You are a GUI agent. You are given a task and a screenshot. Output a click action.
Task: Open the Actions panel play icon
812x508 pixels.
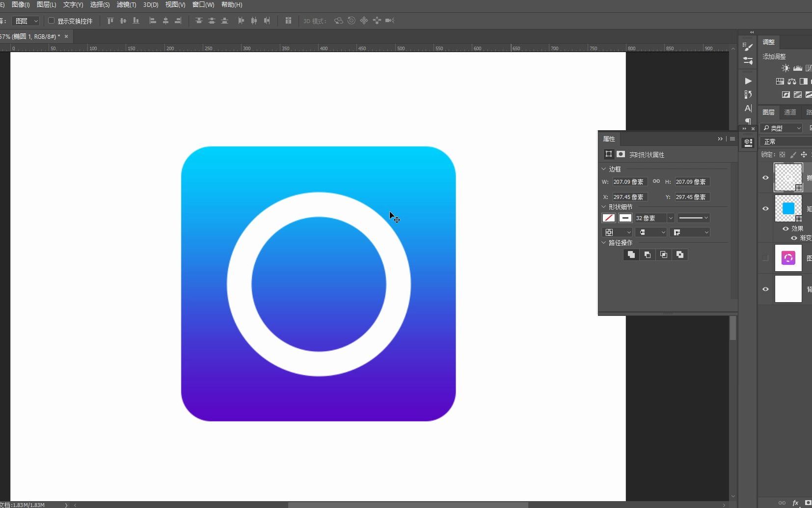coord(748,81)
